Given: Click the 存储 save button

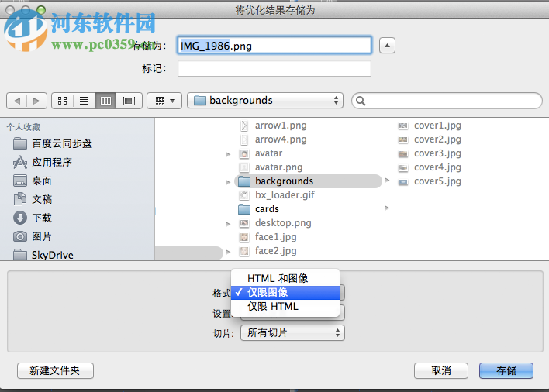Looking at the screenshot, I should [506, 370].
